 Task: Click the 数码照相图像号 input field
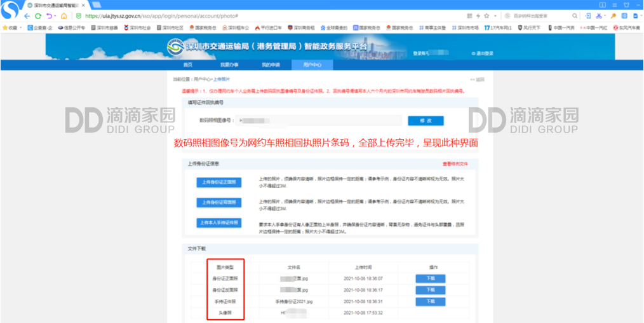click(x=319, y=120)
